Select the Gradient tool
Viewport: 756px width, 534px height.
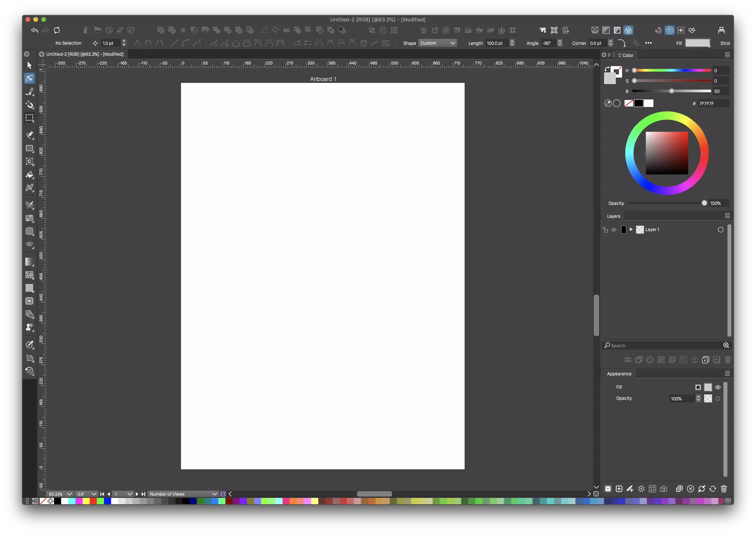[30, 262]
